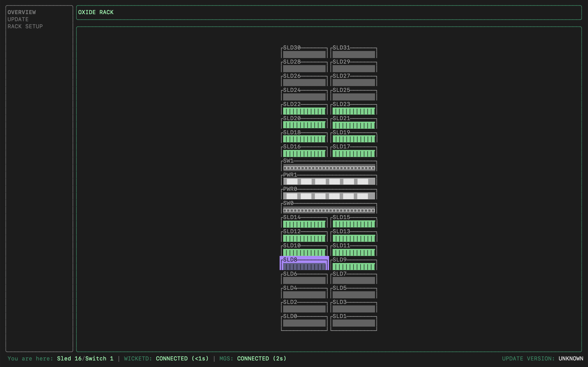
Task: Click the OXIDE RACK title header
Action: point(96,12)
